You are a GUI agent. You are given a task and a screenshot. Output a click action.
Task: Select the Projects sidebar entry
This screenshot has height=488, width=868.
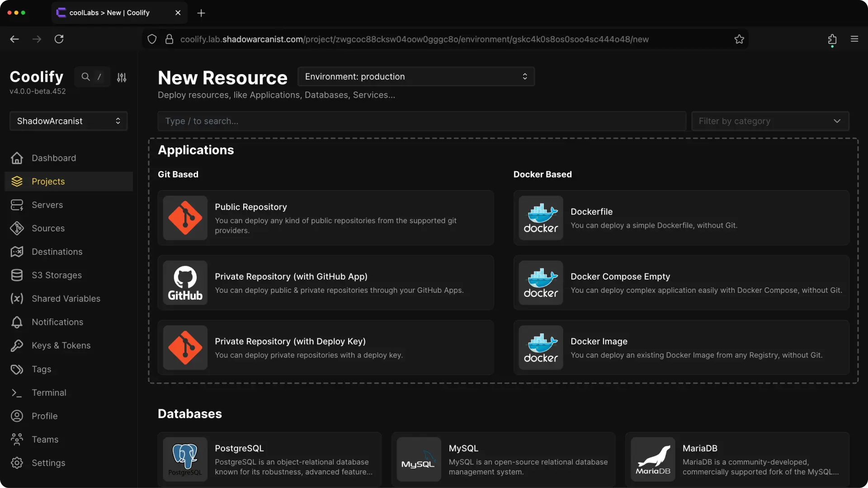coord(48,181)
